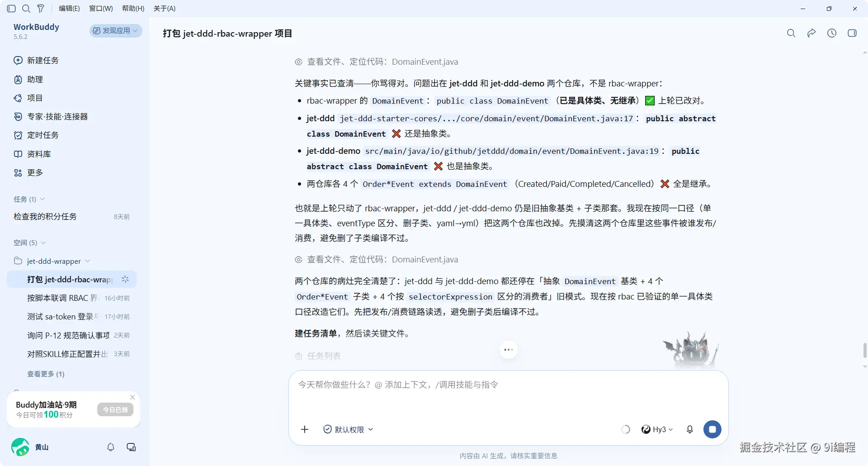Image resolution: width=868 pixels, height=466 pixels.
Task: Click the filter funnel icon in title bar
Action: [x=41, y=9]
